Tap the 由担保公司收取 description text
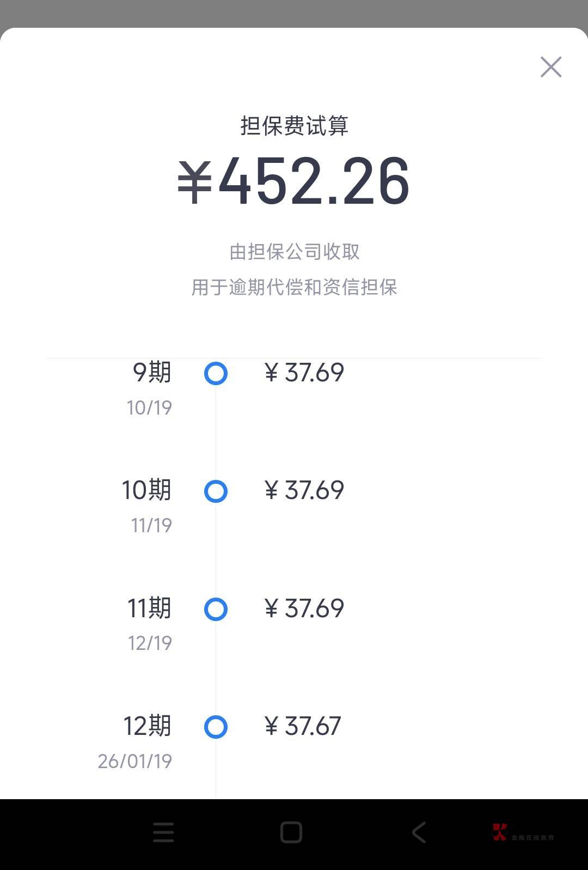This screenshot has height=870, width=588. click(x=294, y=252)
